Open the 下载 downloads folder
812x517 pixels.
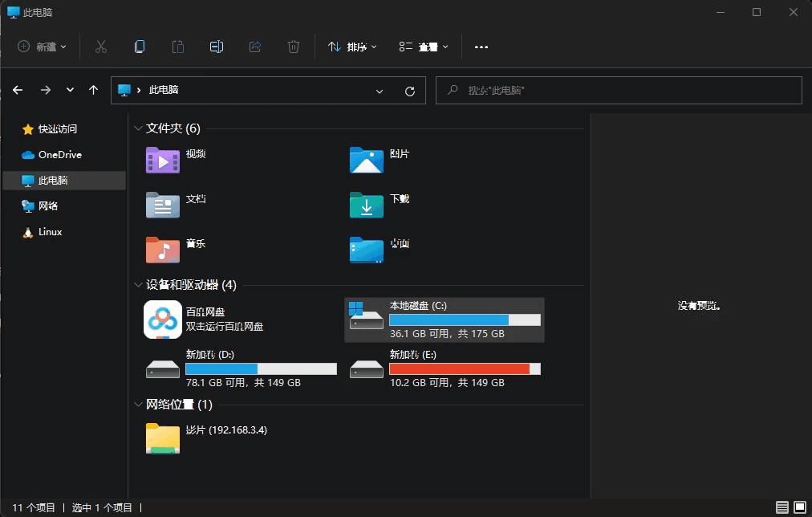point(367,205)
